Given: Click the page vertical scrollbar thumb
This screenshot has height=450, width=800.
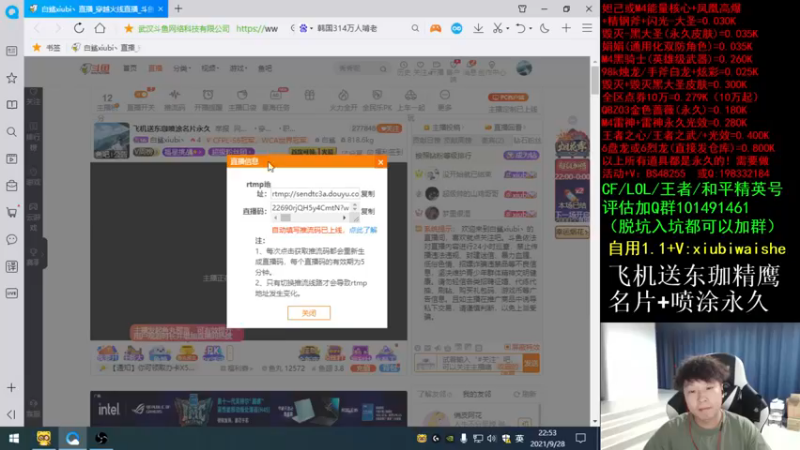Looking at the screenshot, I should click(595, 81).
